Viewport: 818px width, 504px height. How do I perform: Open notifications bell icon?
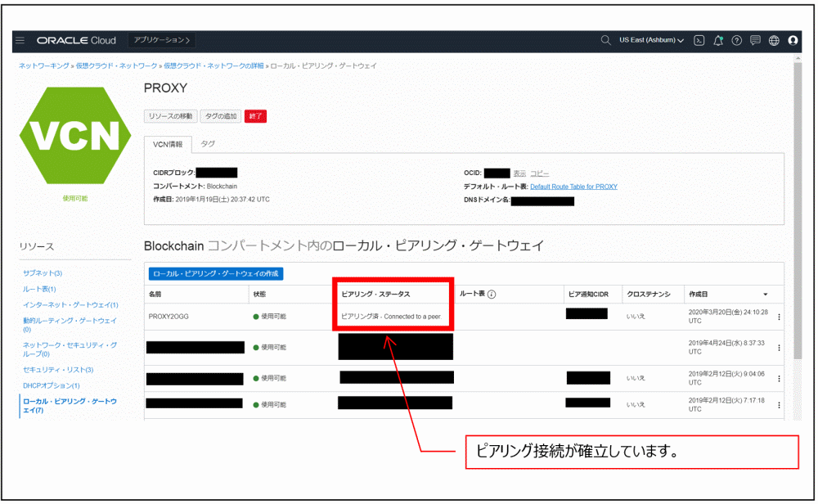click(718, 40)
